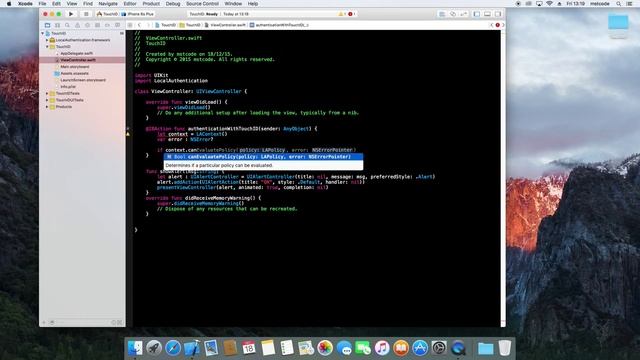Viewport: 640px width, 360px height.
Task: Open the Breakpoint navigator icon
Action: (107, 25)
